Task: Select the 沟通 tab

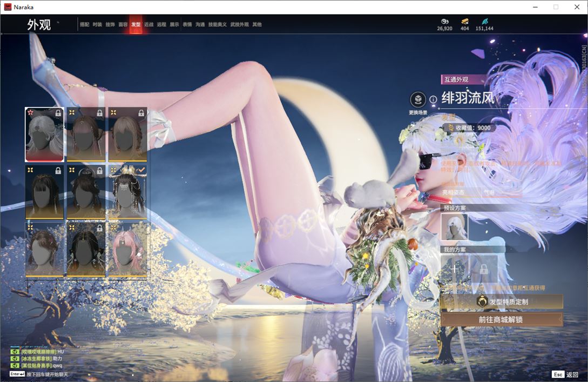Action: click(x=200, y=24)
